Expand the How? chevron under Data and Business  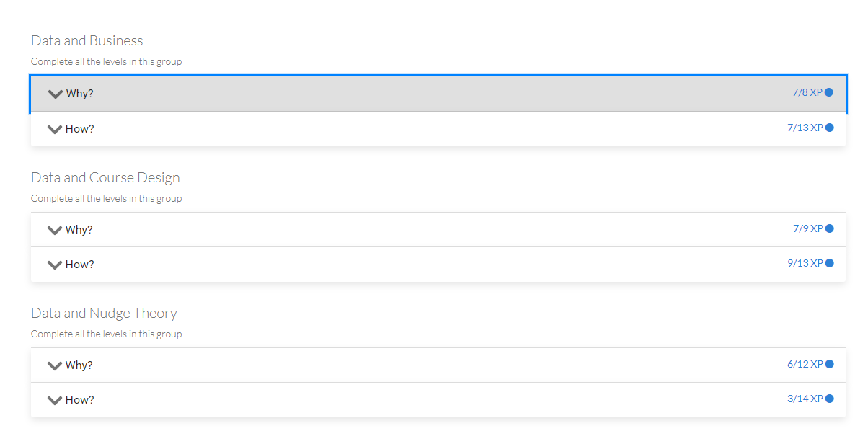[x=55, y=129]
